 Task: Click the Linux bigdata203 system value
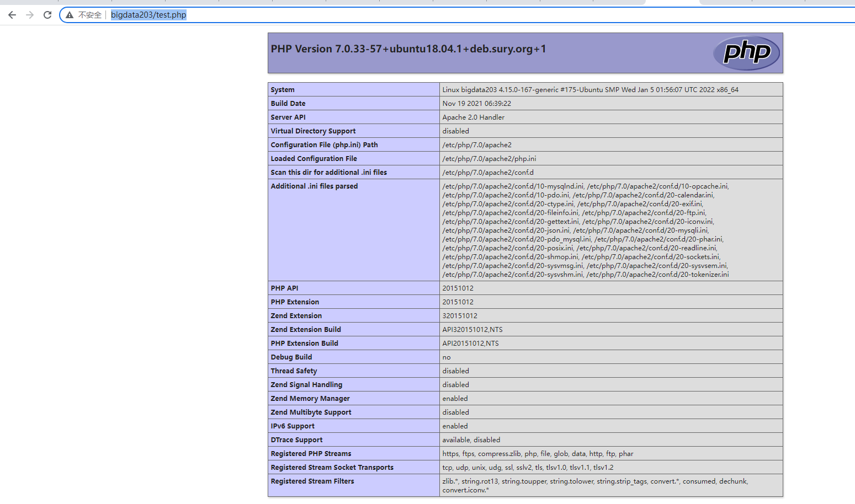point(590,89)
